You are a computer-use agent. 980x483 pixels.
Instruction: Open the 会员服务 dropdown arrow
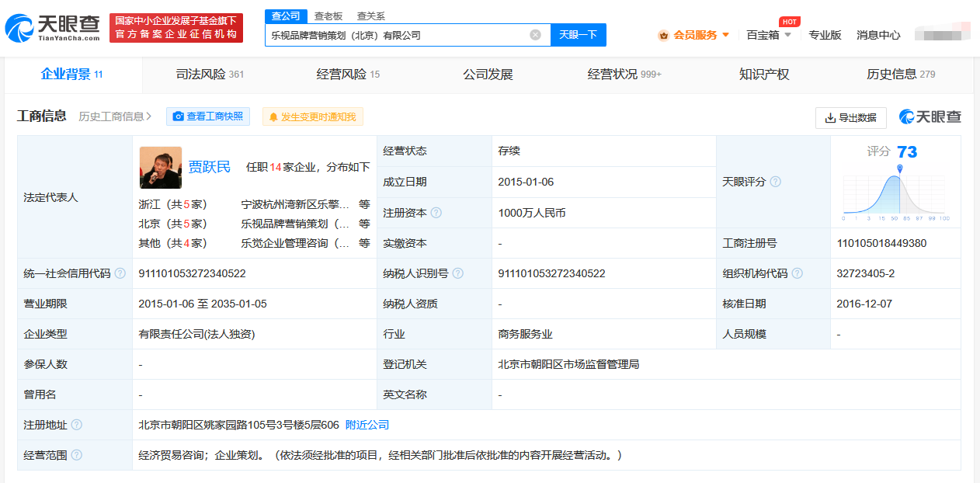[726, 35]
